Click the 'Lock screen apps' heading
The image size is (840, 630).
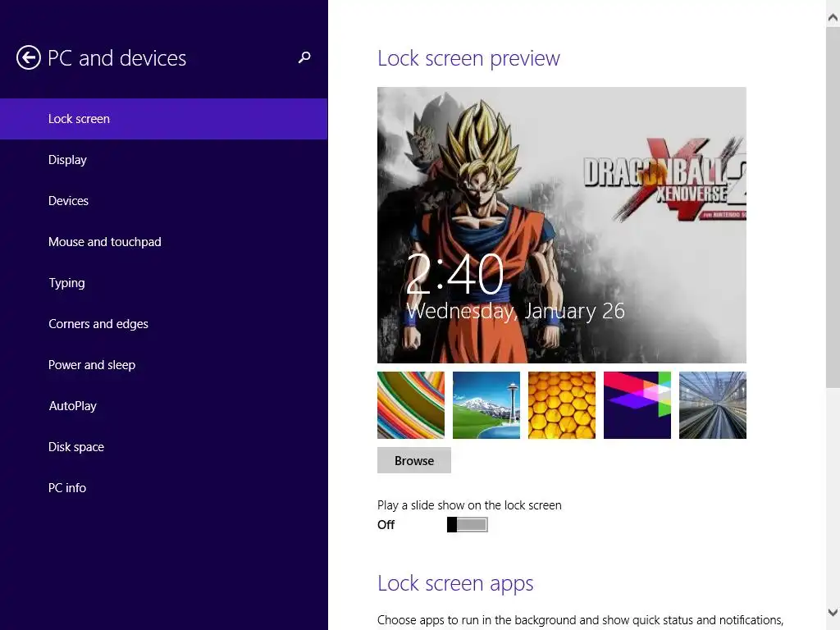[x=455, y=583]
